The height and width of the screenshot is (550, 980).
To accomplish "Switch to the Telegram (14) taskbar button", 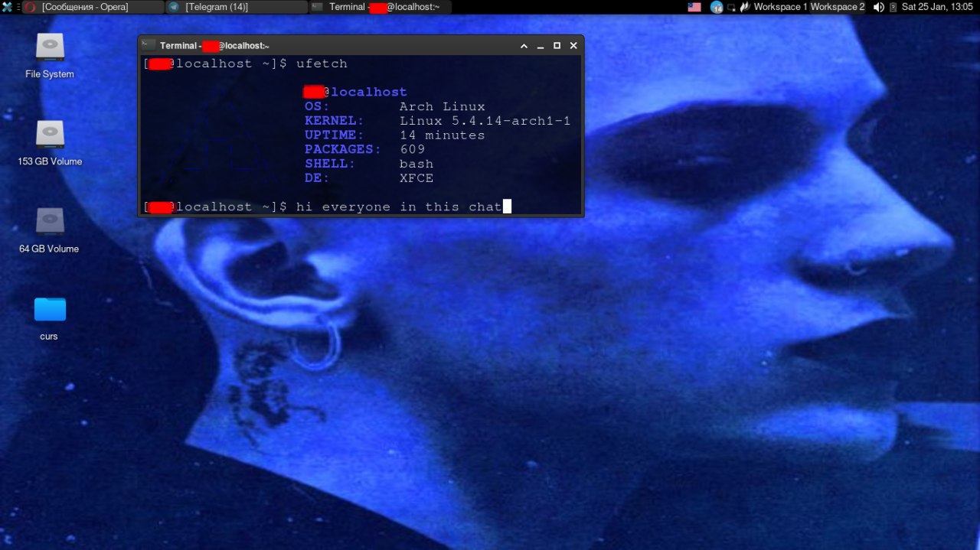I will coord(236,7).
